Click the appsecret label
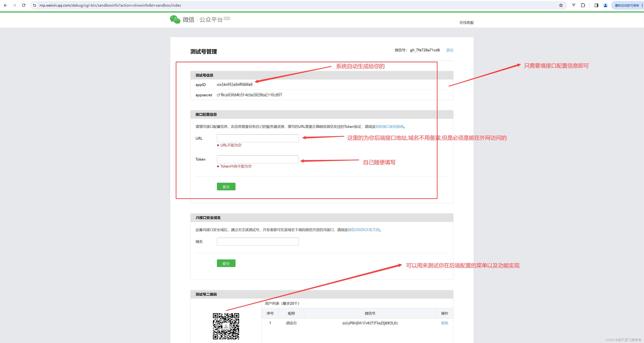Image resolution: width=644 pixels, height=343 pixels. click(204, 95)
